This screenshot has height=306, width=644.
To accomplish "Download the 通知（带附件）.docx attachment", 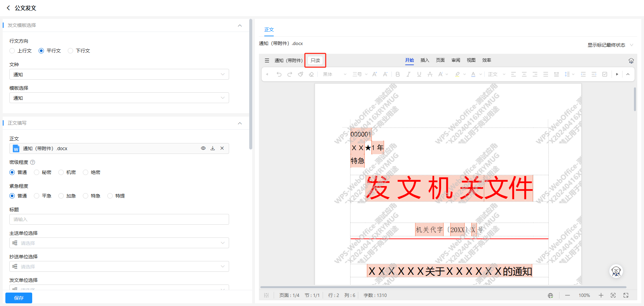I will tap(213, 148).
